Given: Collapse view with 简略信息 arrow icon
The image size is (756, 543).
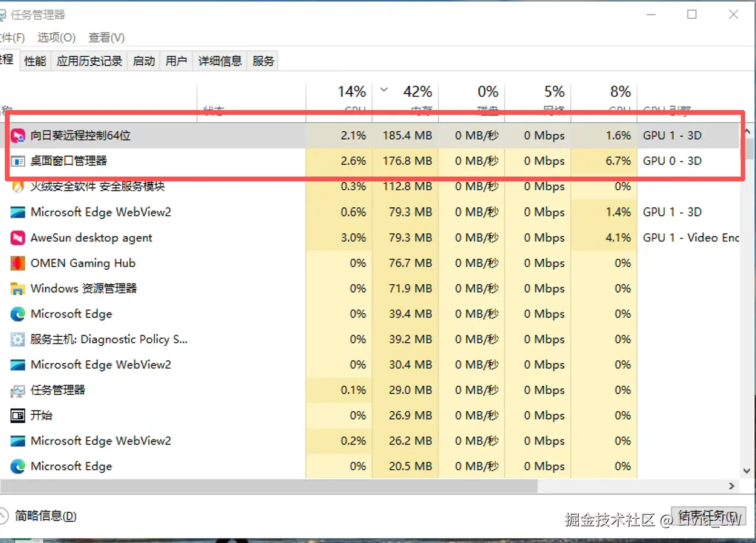Looking at the screenshot, I should point(3,516).
